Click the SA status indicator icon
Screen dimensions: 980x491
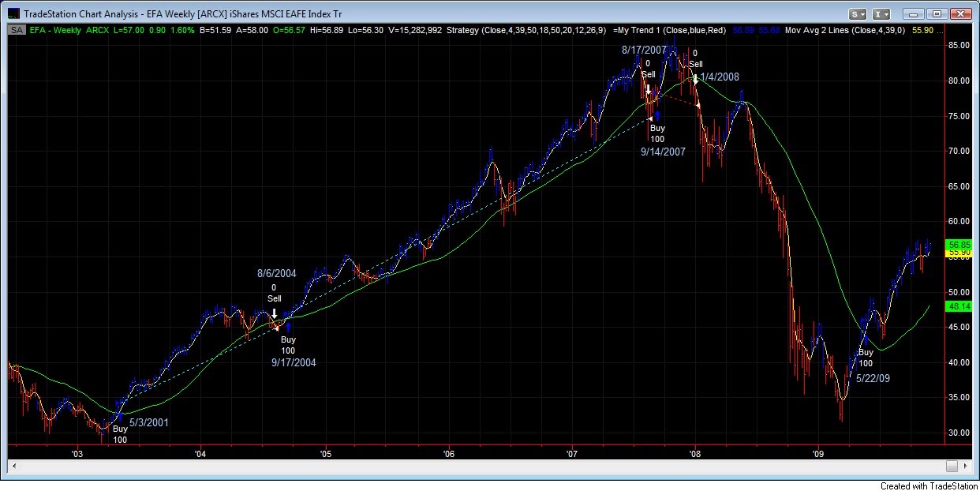pos(15,29)
